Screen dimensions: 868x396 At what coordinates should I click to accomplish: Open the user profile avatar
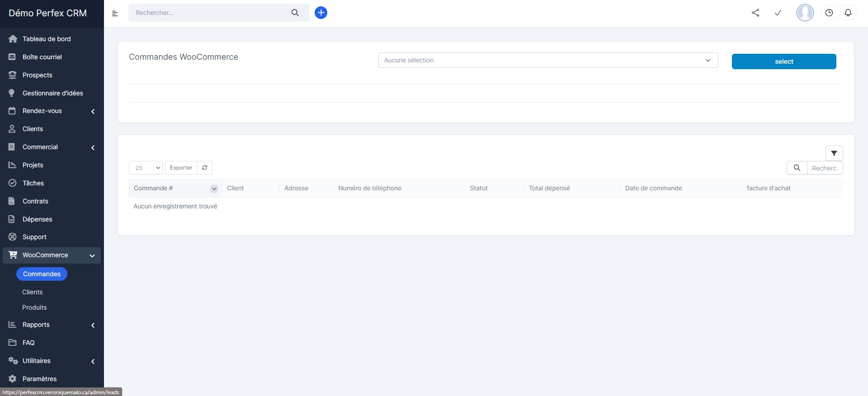click(x=805, y=13)
